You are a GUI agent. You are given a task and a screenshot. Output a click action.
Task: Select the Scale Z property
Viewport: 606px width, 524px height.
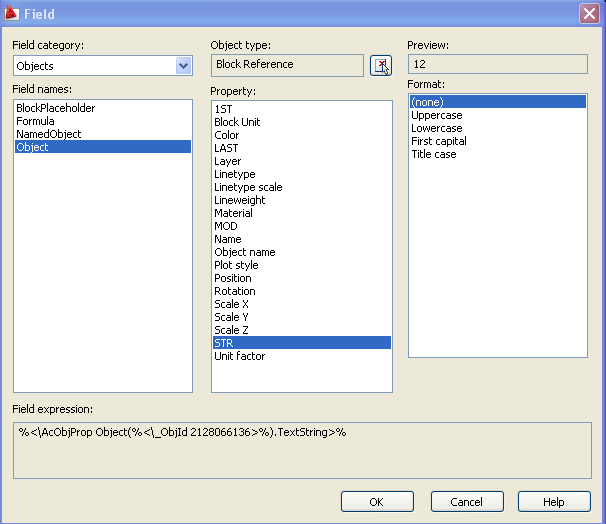tap(302, 330)
